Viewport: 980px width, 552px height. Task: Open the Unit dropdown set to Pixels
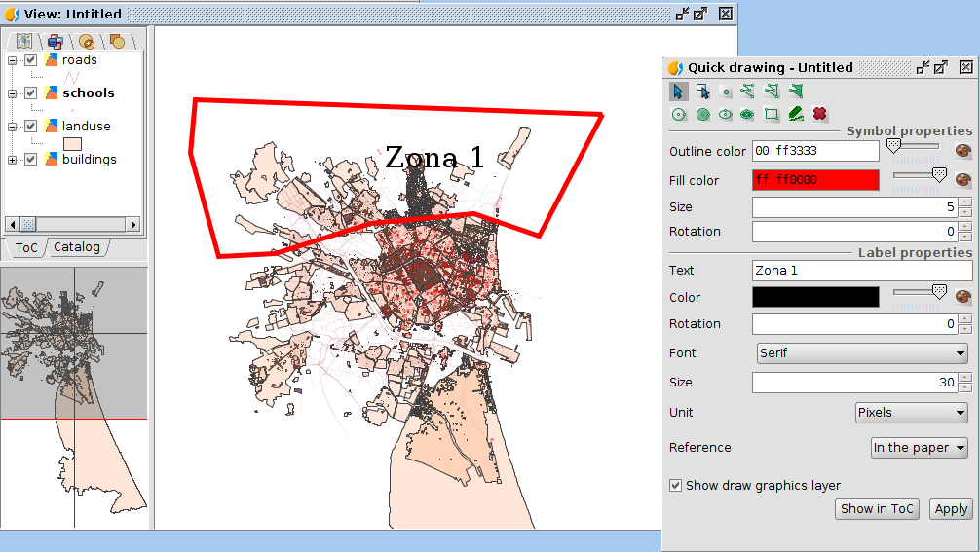click(911, 413)
